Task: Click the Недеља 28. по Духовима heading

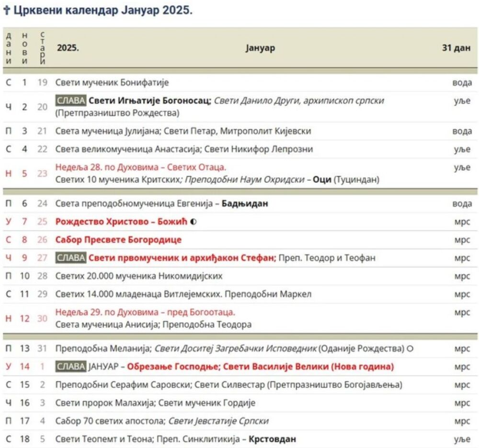Action: pos(140,167)
